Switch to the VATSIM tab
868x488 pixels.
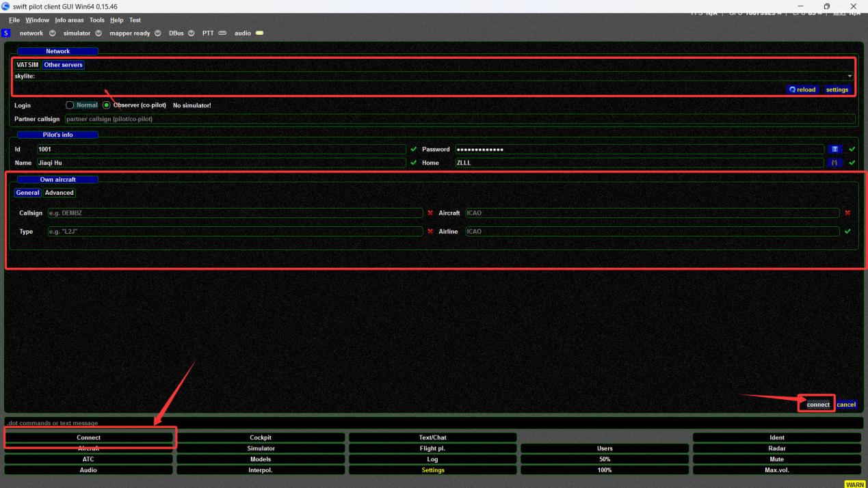[27, 65]
